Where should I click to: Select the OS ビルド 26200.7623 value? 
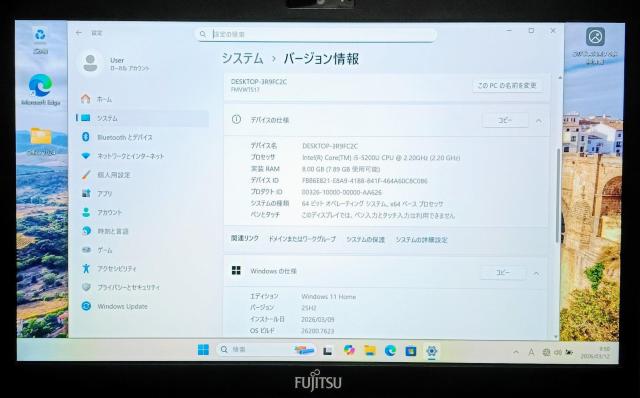click(318, 331)
